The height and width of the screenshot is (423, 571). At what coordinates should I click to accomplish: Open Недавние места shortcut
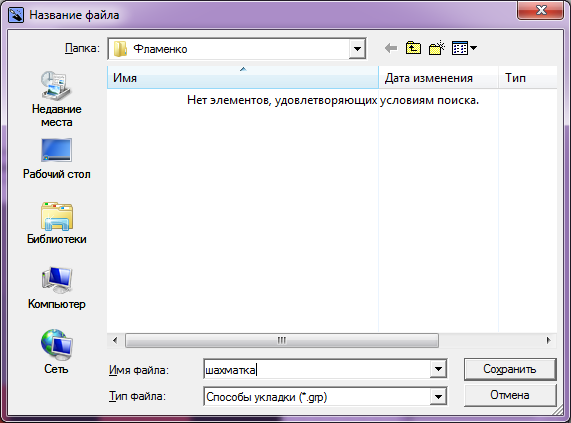click(x=56, y=99)
